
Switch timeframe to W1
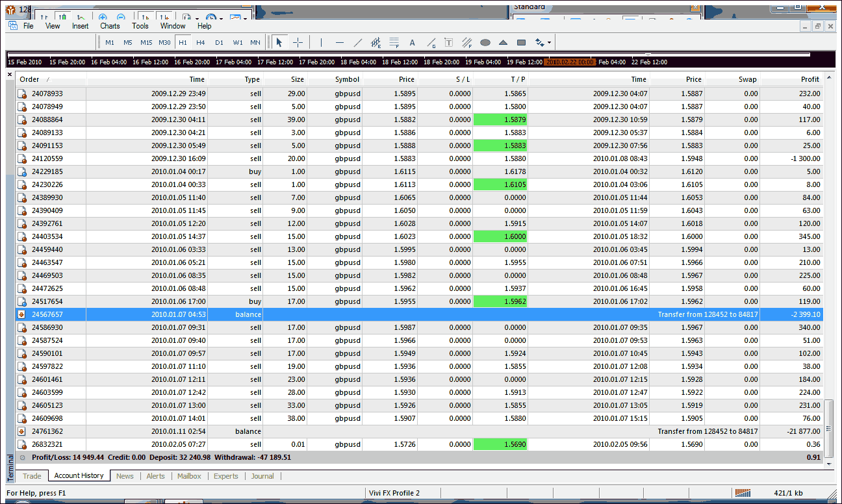point(238,43)
